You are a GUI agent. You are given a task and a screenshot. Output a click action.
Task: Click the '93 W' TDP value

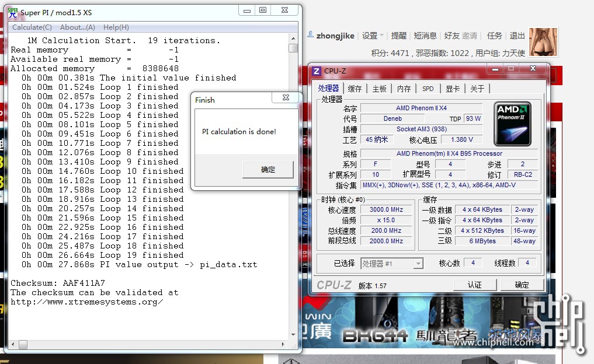(473, 118)
